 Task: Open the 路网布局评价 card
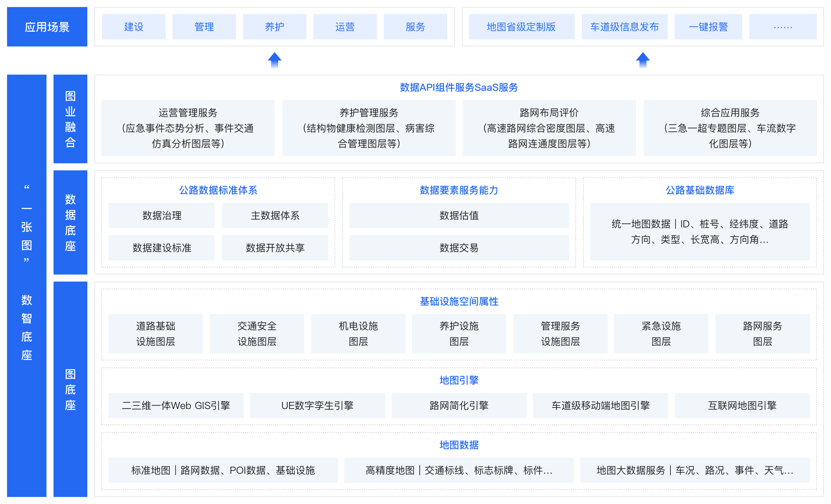coord(549,128)
